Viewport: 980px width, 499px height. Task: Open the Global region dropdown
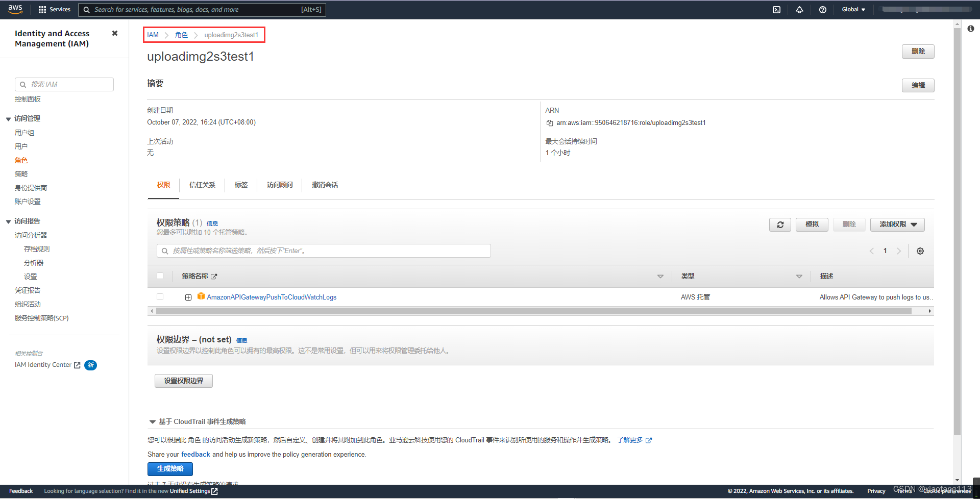tap(853, 10)
